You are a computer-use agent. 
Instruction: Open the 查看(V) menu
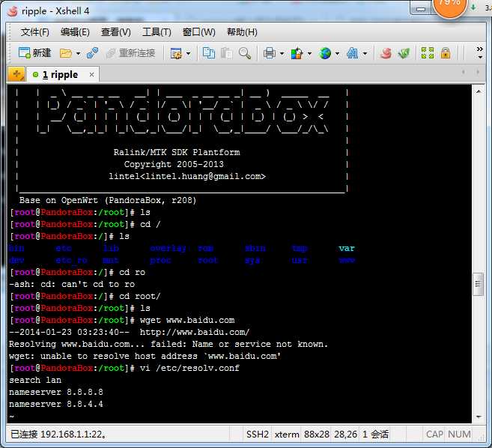[x=116, y=32]
